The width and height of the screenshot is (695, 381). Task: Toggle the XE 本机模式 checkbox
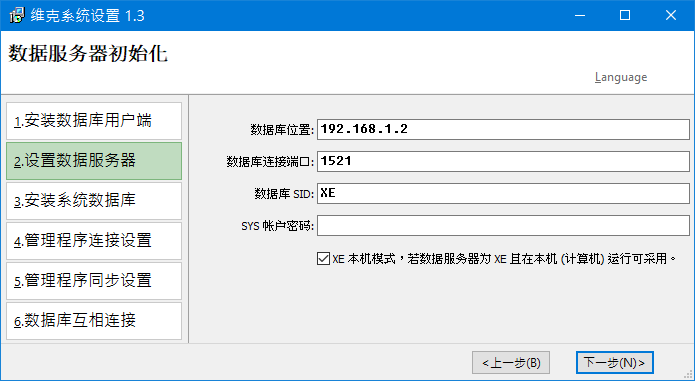(x=323, y=258)
